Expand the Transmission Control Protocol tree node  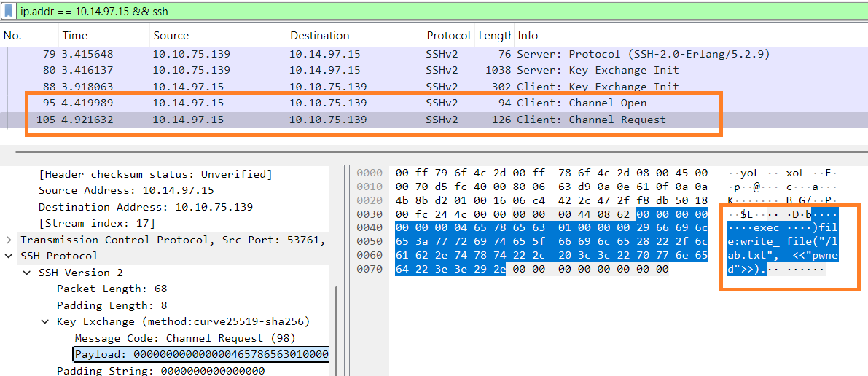pyautogui.click(x=9, y=240)
